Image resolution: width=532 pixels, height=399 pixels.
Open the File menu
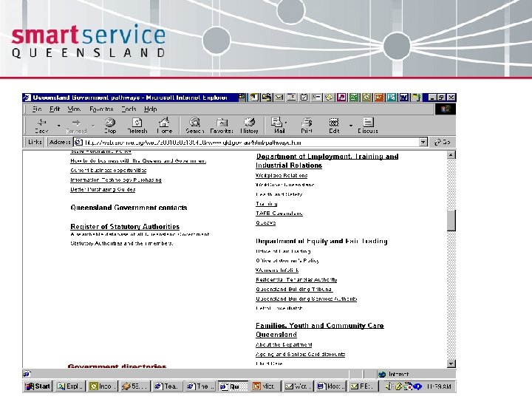point(37,109)
